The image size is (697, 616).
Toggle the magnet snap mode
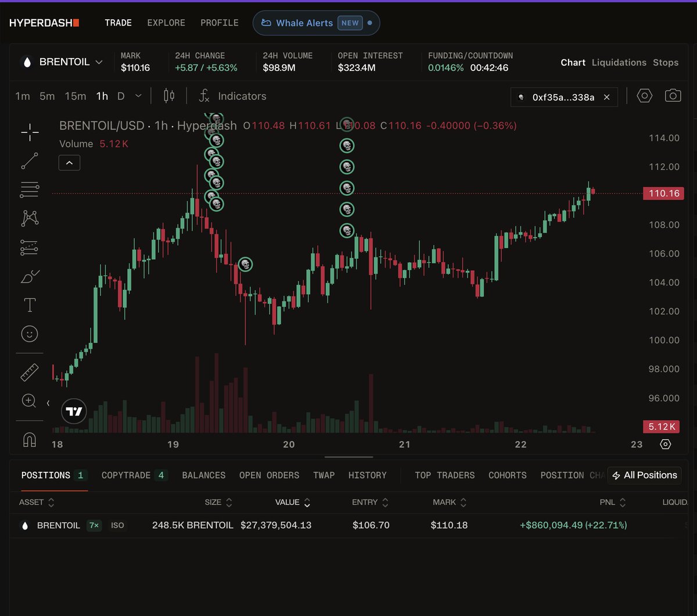(x=30, y=440)
